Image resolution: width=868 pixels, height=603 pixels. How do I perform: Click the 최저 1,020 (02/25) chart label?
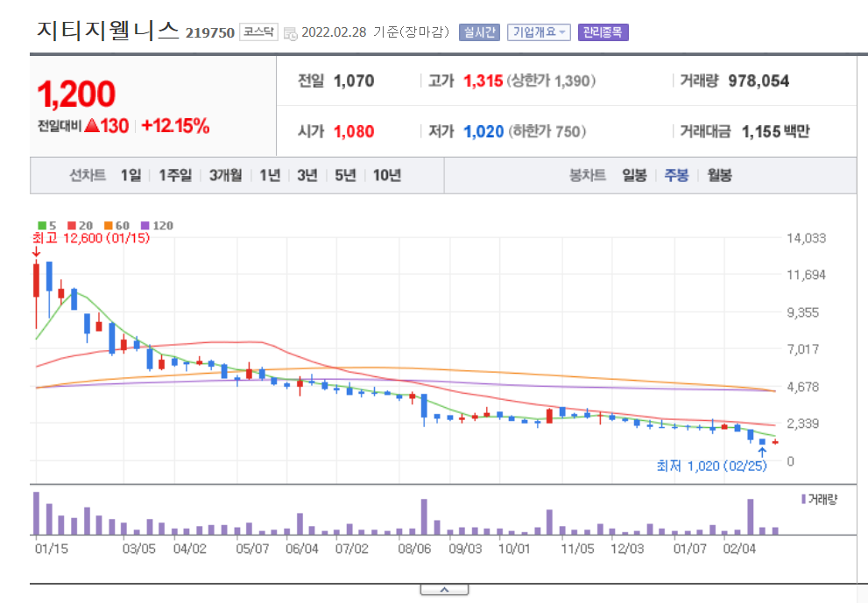pyautogui.click(x=711, y=466)
